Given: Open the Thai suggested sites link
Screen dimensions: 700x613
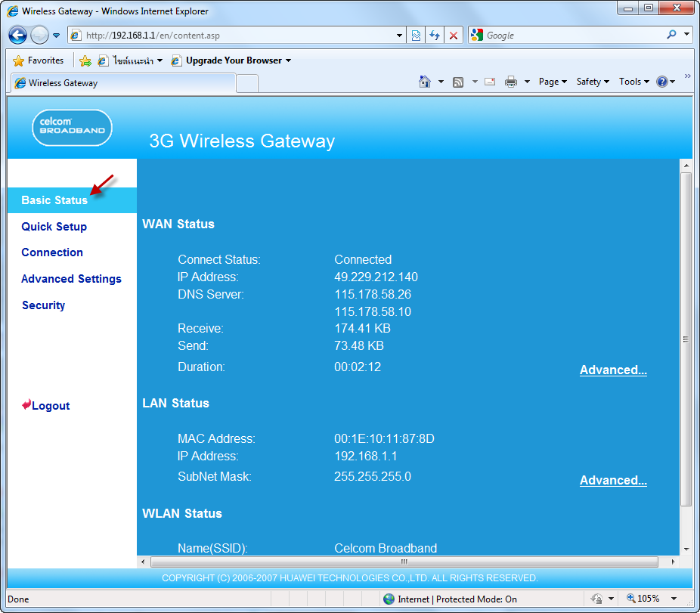Looking at the screenshot, I should [x=130, y=60].
